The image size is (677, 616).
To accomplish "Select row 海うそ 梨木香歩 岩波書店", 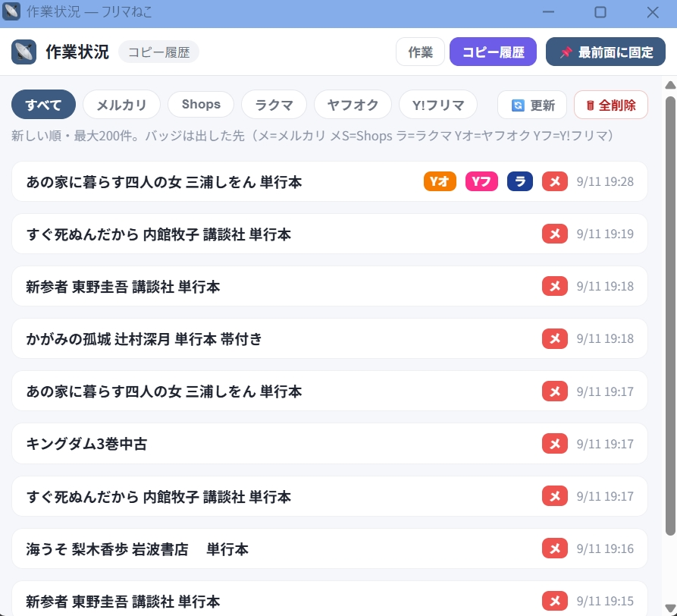I will point(330,548).
